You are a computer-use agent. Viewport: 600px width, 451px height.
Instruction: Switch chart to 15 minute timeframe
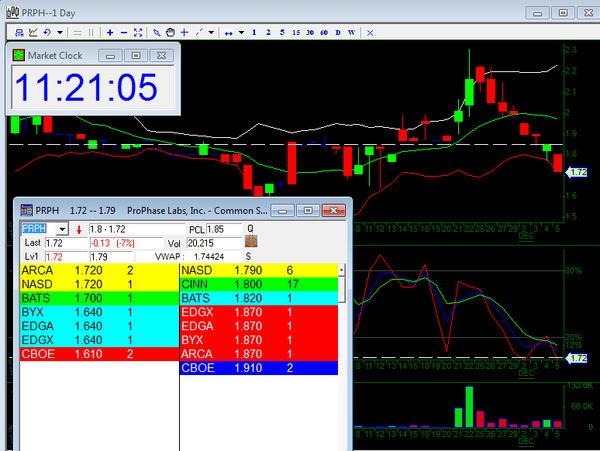tap(295, 33)
